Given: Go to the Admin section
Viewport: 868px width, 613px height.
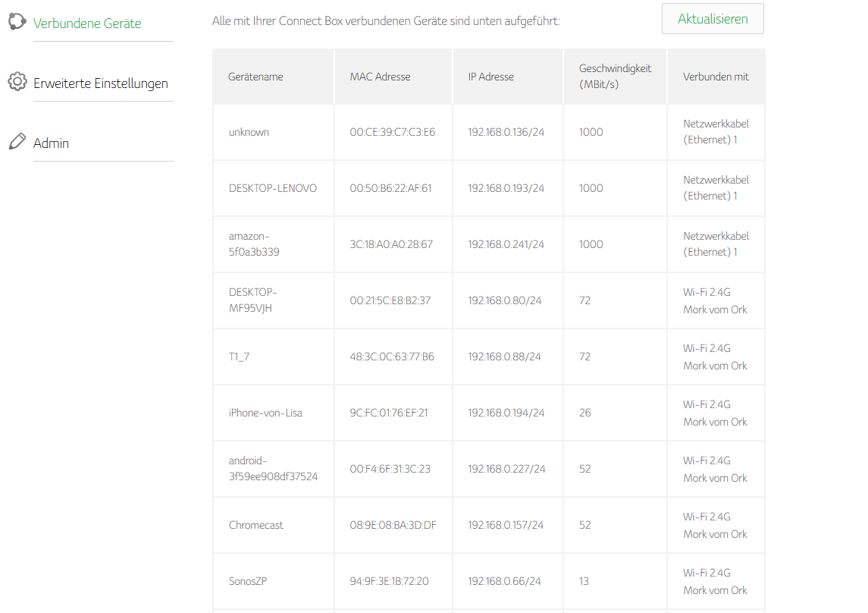Looking at the screenshot, I should (51, 143).
